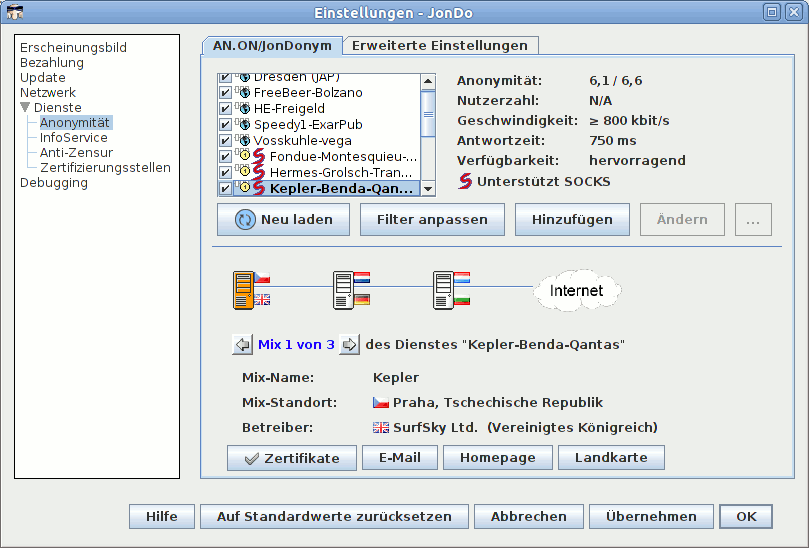Select InfoService in the tree

74,137
